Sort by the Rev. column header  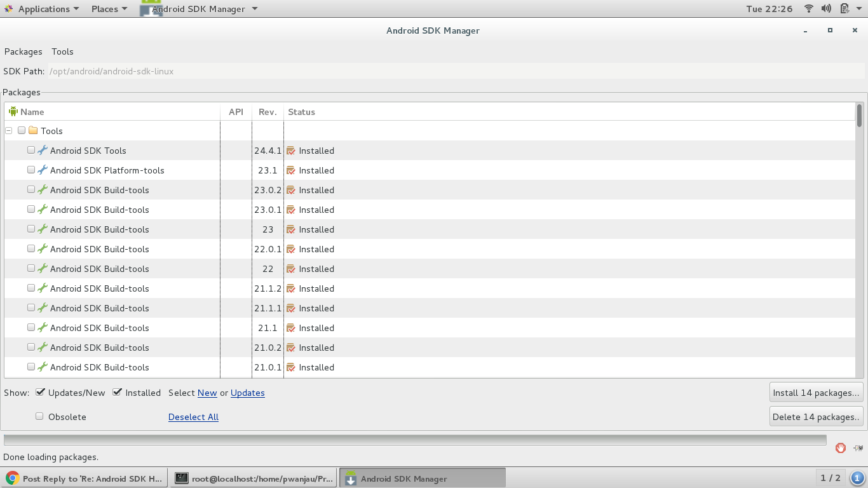click(268, 112)
